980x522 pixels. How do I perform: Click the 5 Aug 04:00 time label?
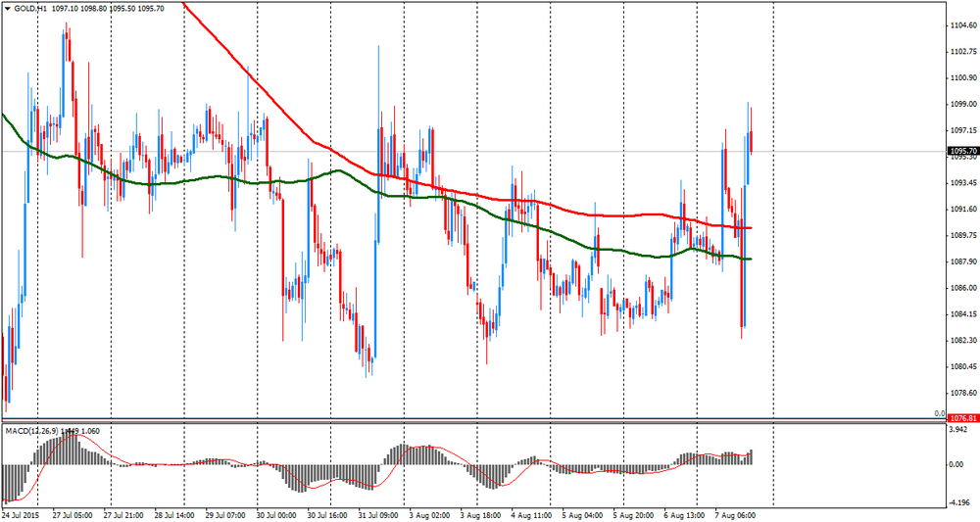pos(582,516)
